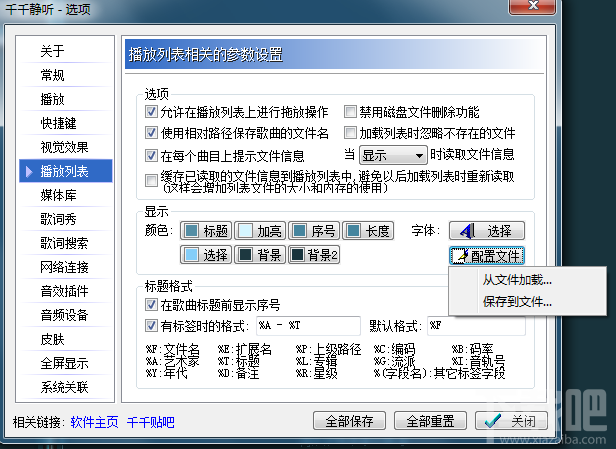Screen dimensions: 616x449
Task: Open 系统关联 settings
Action: click(65, 387)
